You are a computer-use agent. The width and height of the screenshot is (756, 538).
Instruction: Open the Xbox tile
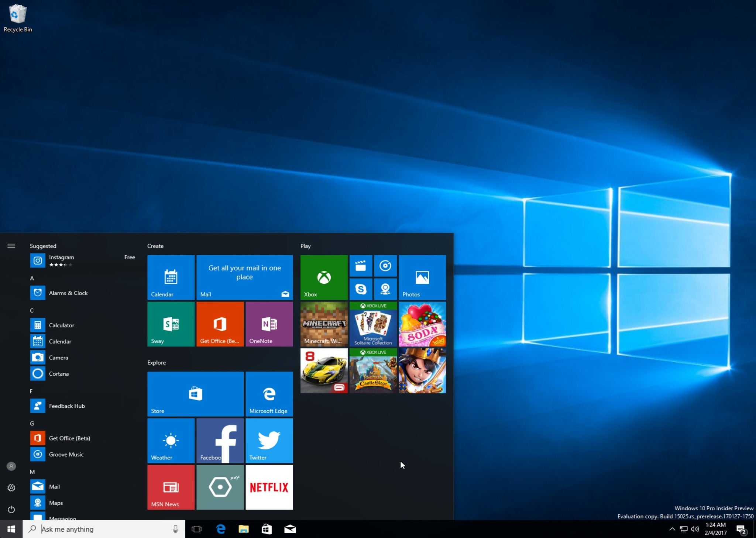tap(324, 277)
